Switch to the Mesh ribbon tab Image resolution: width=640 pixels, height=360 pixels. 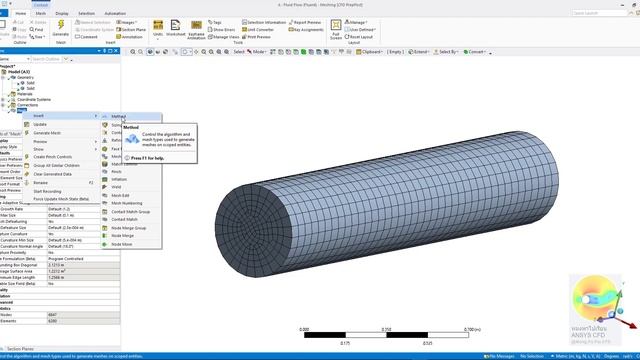pos(41,13)
